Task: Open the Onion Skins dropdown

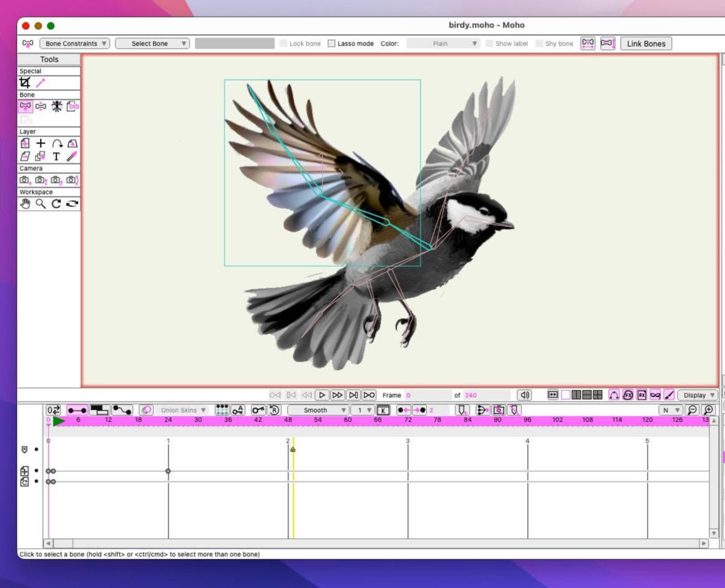Action: (181, 410)
